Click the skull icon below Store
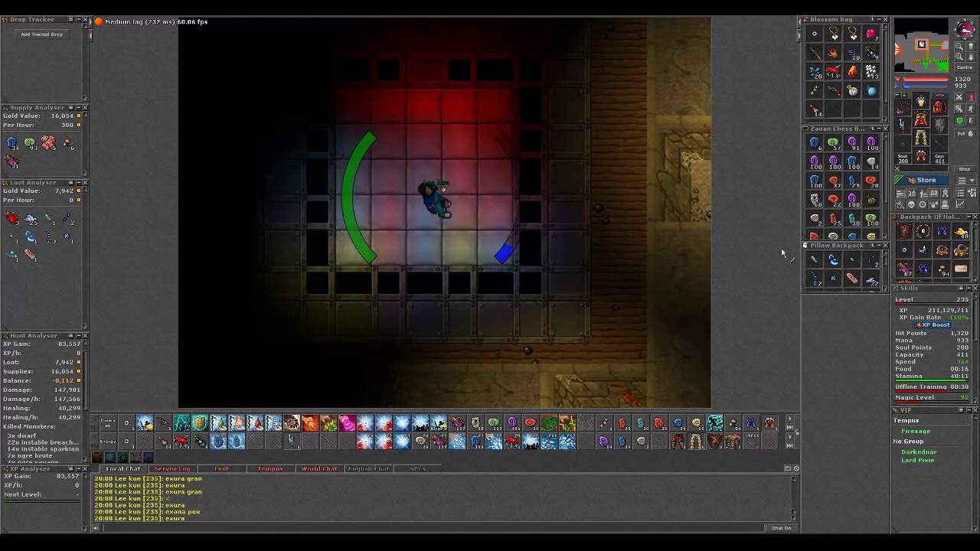The image size is (980, 551). click(x=911, y=204)
